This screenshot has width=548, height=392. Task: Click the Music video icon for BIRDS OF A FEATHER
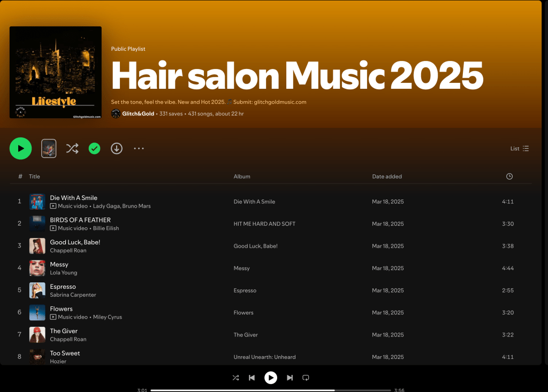(x=53, y=228)
